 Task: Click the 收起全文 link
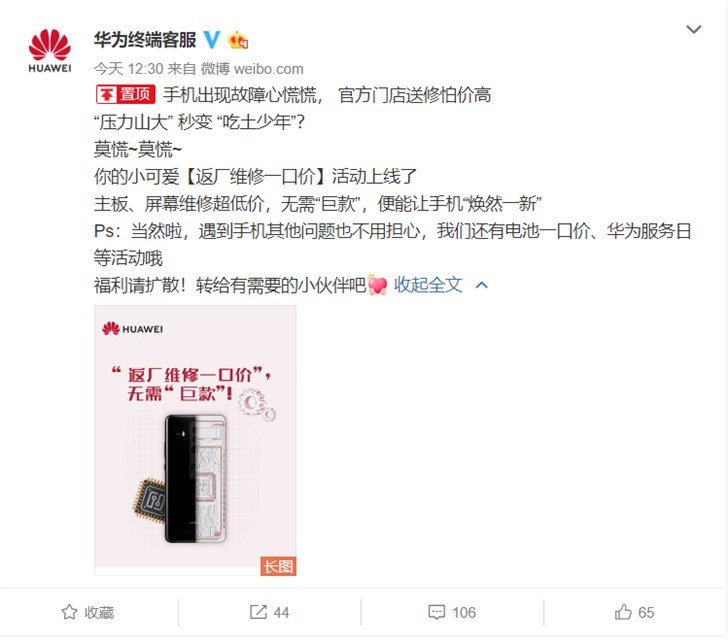click(428, 285)
